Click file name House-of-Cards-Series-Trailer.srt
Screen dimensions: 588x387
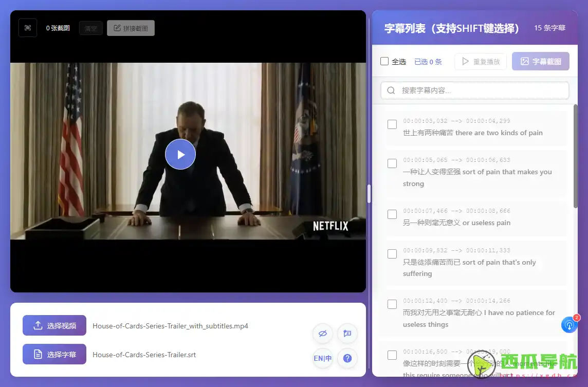tap(144, 355)
